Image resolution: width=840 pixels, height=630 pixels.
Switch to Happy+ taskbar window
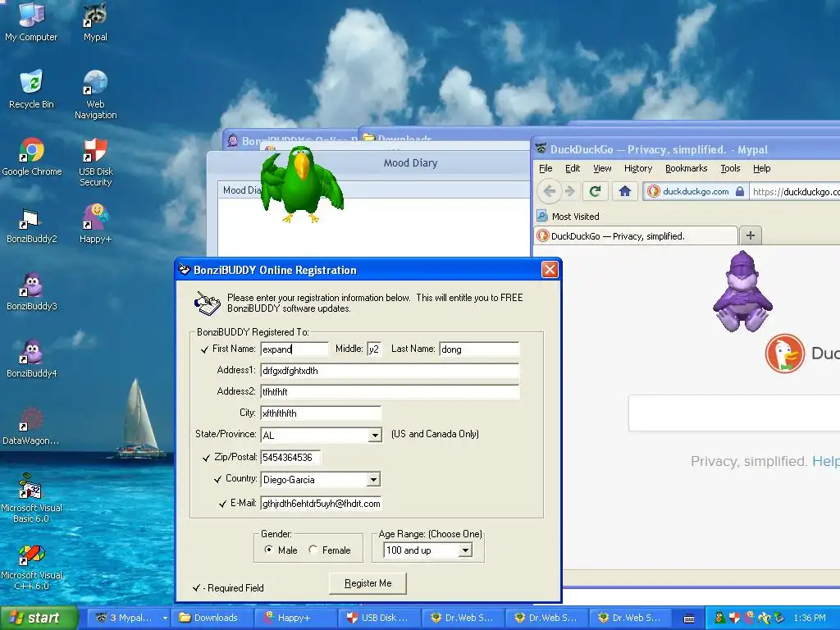point(295,619)
